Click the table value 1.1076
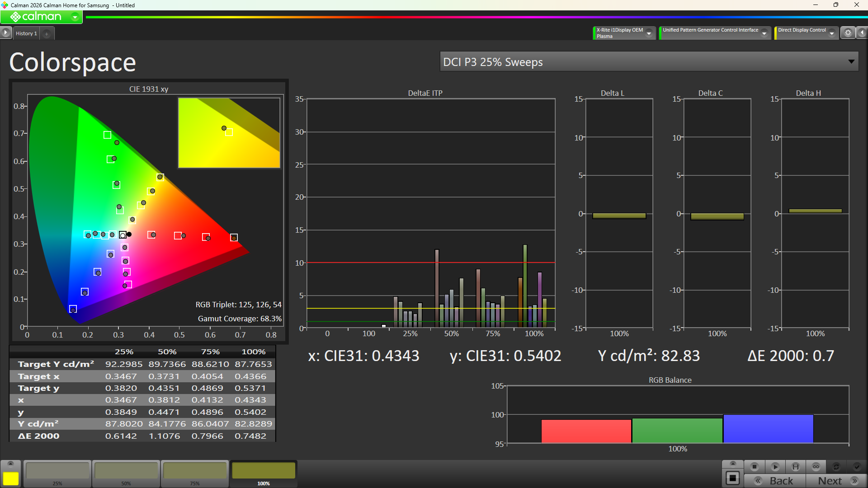This screenshot has height=488, width=868. pyautogui.click(x=165, y=436)
